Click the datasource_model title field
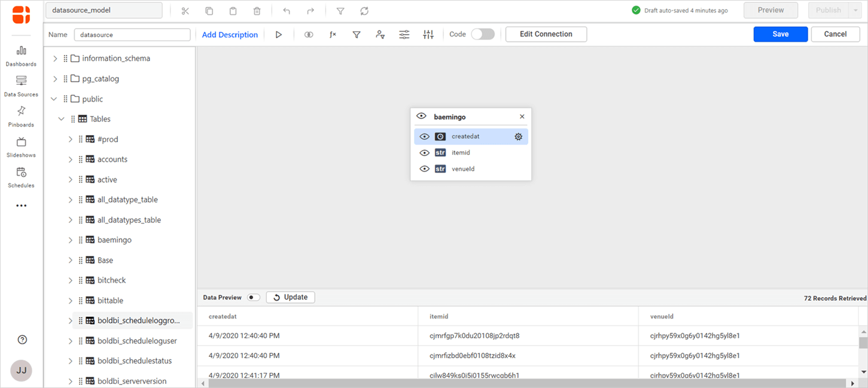Screen dimensions: 868x388 point(104,10)
